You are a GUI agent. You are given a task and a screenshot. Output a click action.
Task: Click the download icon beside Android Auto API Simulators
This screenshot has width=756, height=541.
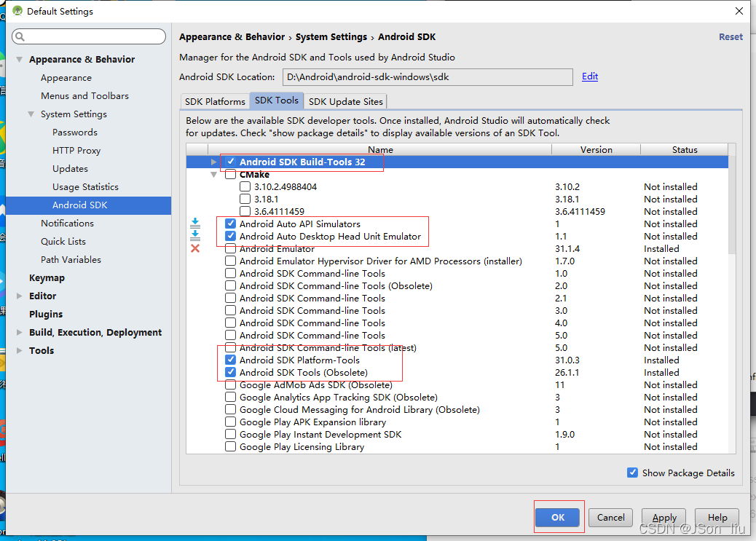195,224
